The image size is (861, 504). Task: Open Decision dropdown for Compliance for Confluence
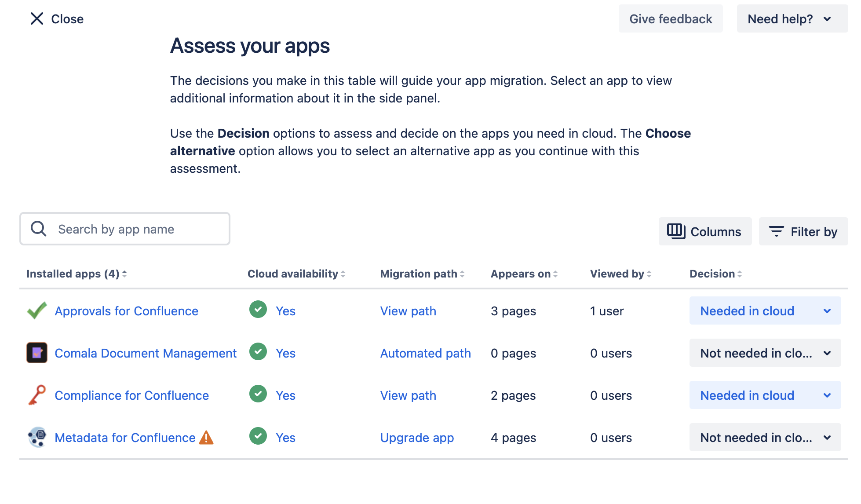point(765,395)
